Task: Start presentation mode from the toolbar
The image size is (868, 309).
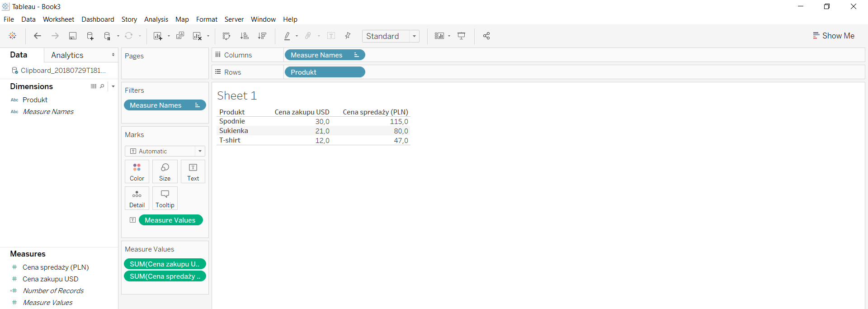Action: click(x=461, y=36)
